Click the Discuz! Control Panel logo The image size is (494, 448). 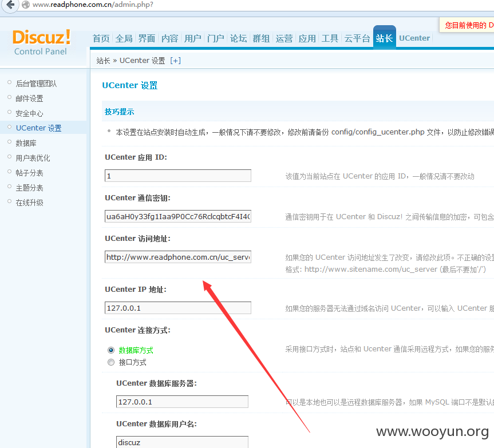(41, 42)
